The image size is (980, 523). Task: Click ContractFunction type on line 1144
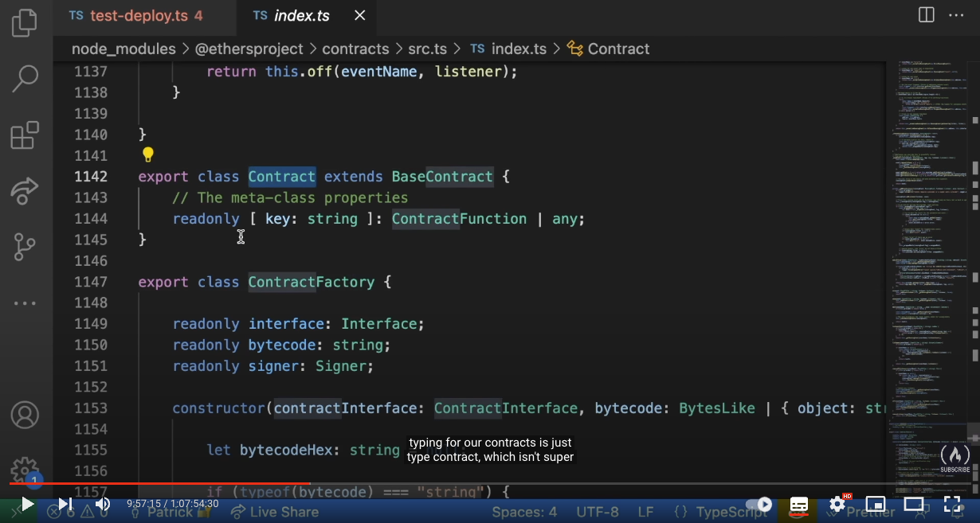pyautogui.click(x=459, y=219)
